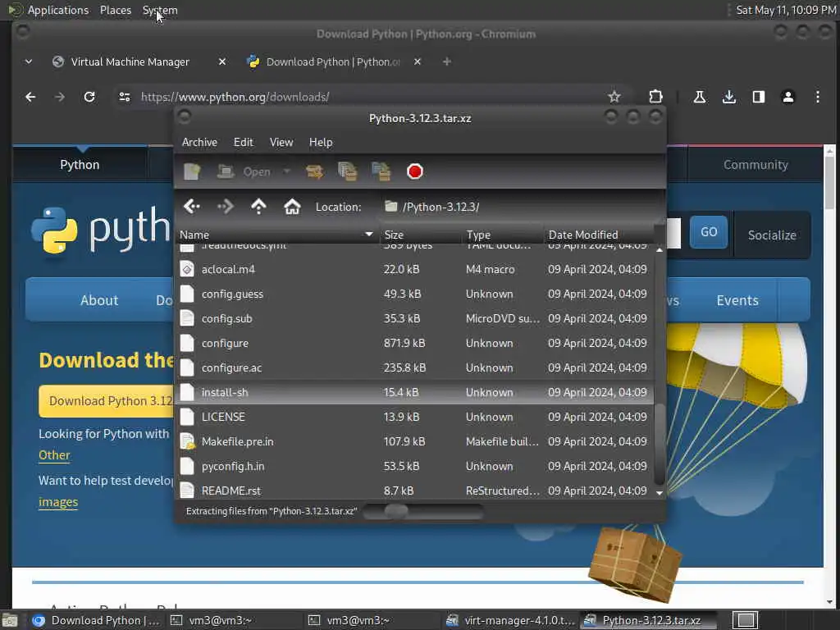Screen dimensions: 840x630
Task: Click the virt-manager-4.1.0 taskbar entry
Action: pos(511,620)
